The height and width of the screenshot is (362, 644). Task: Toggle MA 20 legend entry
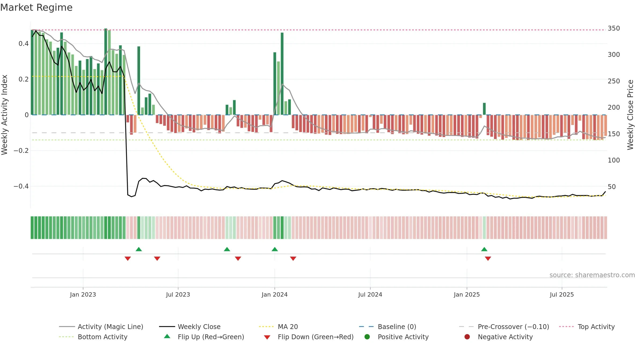click(x=278, y=327)
